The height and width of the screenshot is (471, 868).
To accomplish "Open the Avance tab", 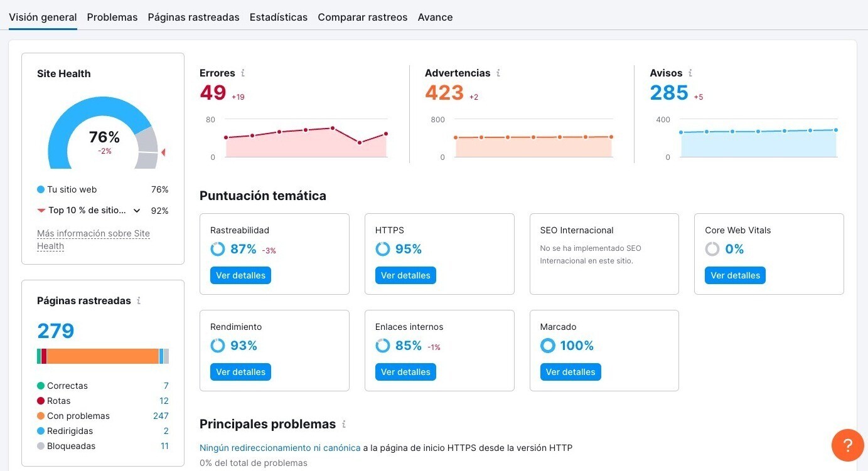I will (435, 18).
